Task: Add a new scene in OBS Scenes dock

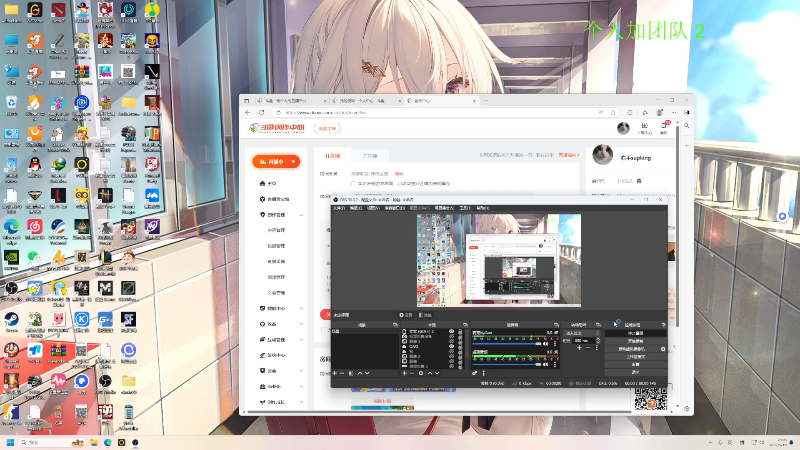Action: pyautogui.click(x=335, y=373)
